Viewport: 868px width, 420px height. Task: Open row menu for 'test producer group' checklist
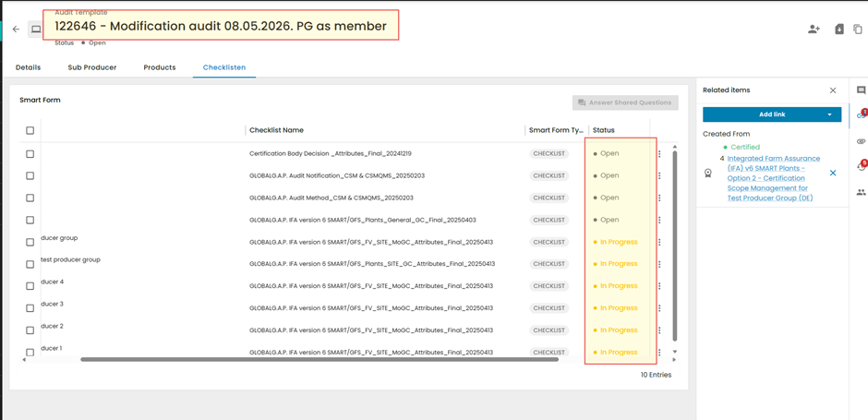pos(659,264)
